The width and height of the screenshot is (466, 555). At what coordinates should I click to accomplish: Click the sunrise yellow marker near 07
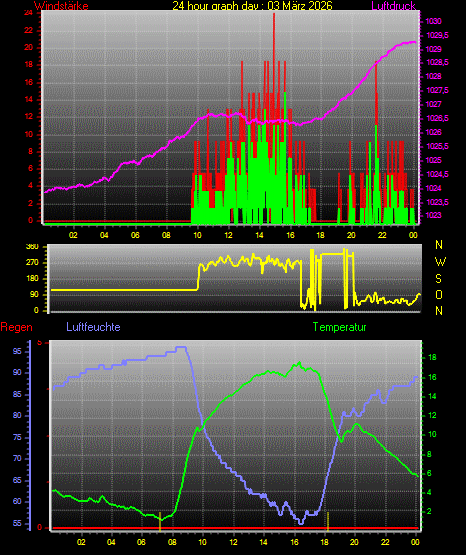point(160,521)
